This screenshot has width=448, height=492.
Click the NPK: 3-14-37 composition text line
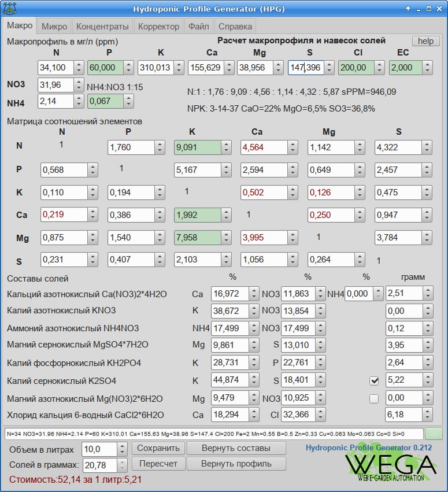(x=281, y=109)
